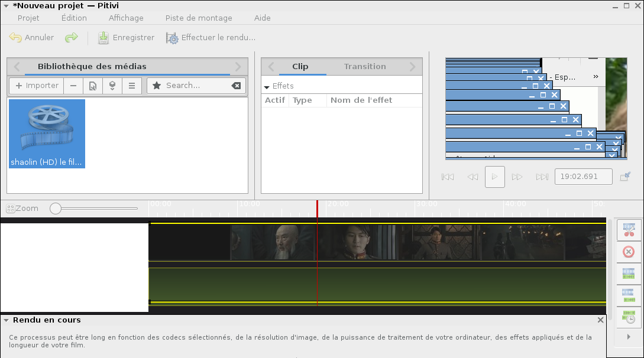The width and height of the screenshot is (644, 358).
Task: Click the Importer button
Action: click(37, 86)
